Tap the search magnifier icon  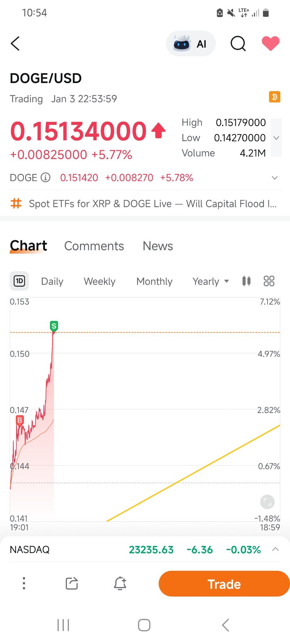click(238, 44)
